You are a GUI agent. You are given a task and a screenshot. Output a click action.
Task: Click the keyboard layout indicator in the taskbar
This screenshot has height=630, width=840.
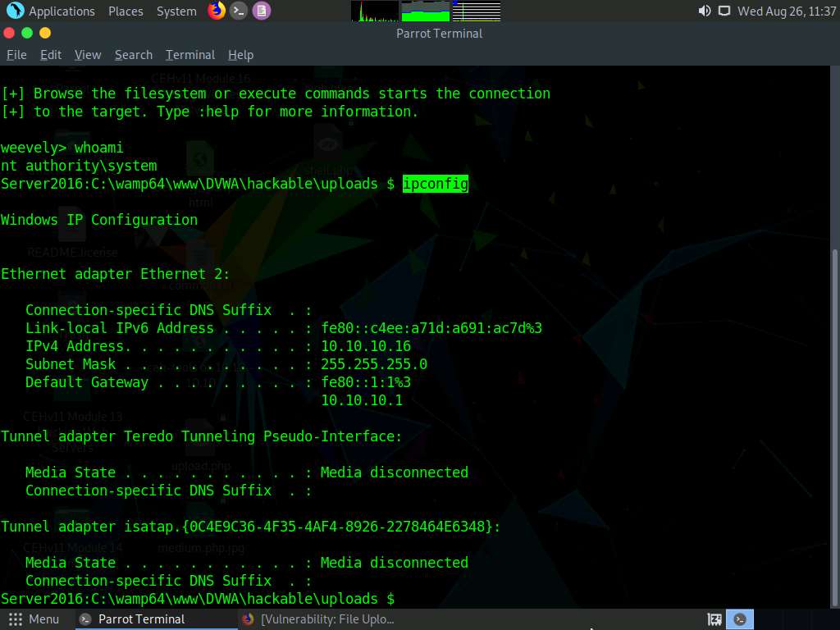tap(714, 619)
